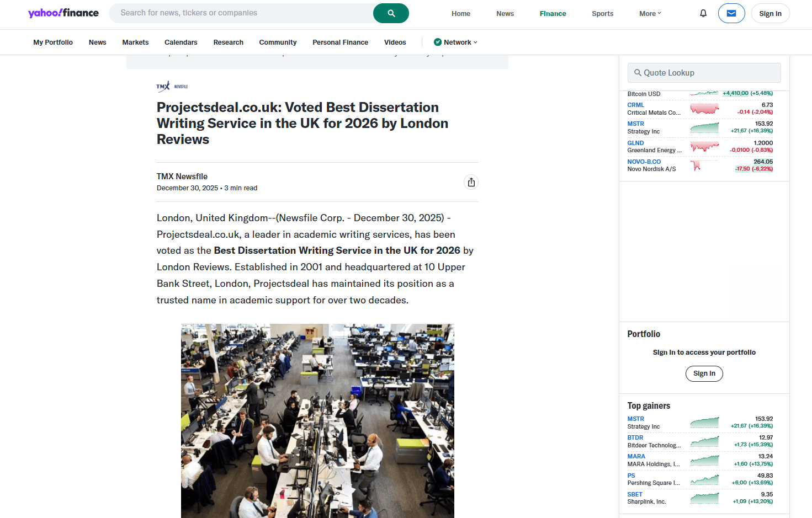Click the TMX Newsfile logo
The width and height of the screenshot is (812, 518).
coord(172,87)
